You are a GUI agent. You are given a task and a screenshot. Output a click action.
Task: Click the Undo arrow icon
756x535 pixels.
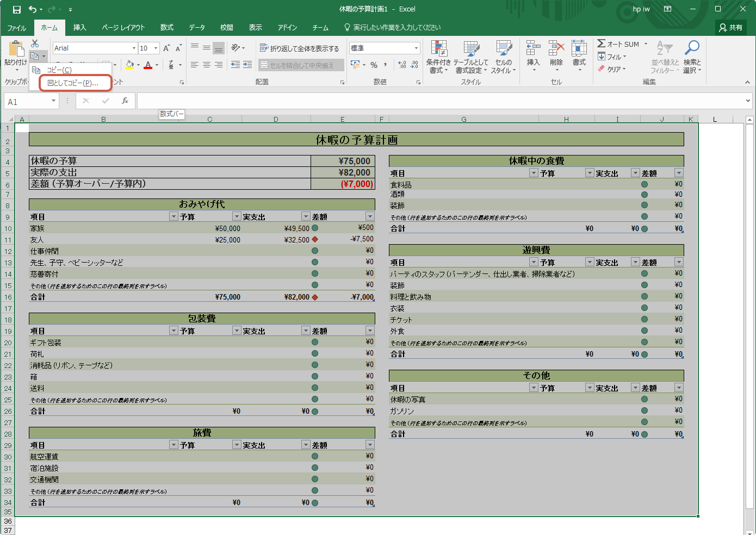coord(33,9)
